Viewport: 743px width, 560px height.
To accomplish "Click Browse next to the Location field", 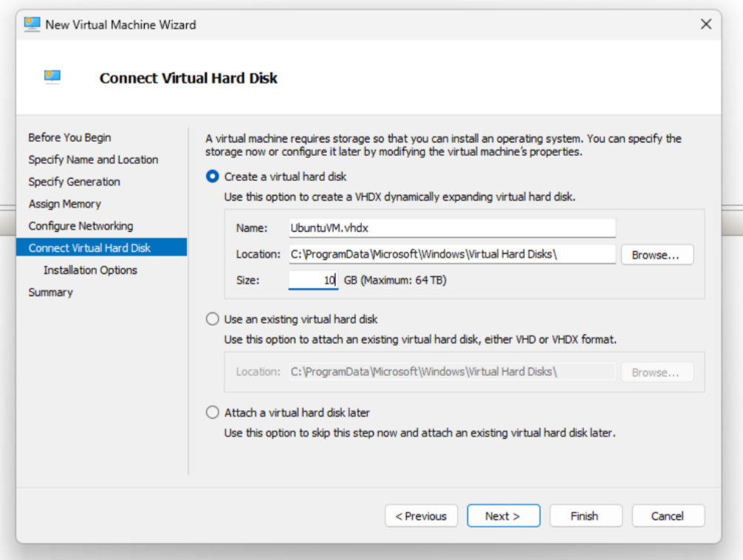I will (657, 254).
